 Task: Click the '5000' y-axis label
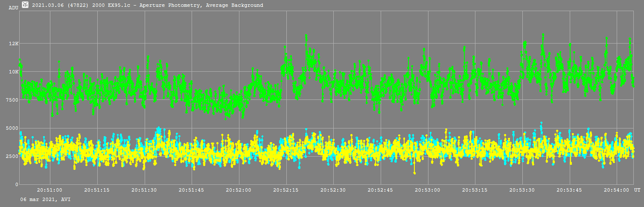12,128
